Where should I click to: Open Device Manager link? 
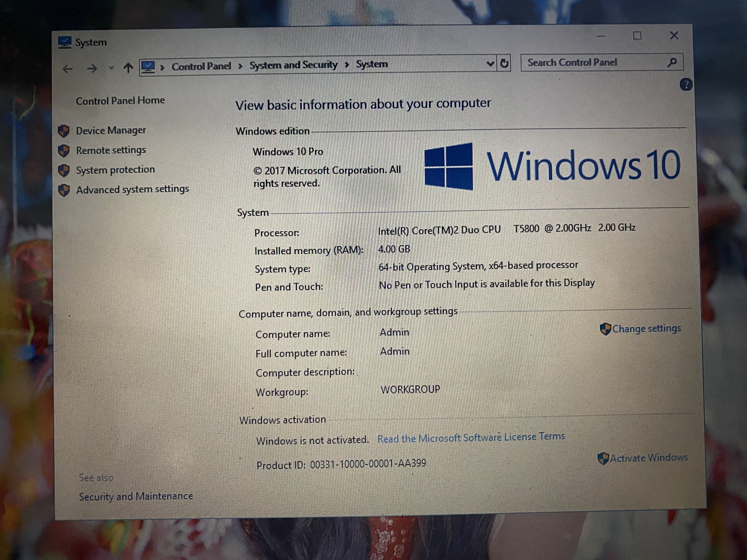(111, 130)
